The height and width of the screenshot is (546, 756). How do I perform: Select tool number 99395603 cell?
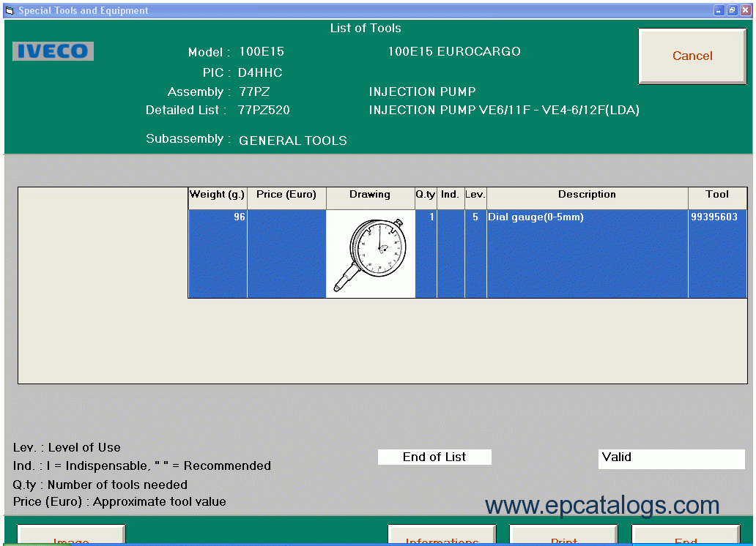point(717,254)
